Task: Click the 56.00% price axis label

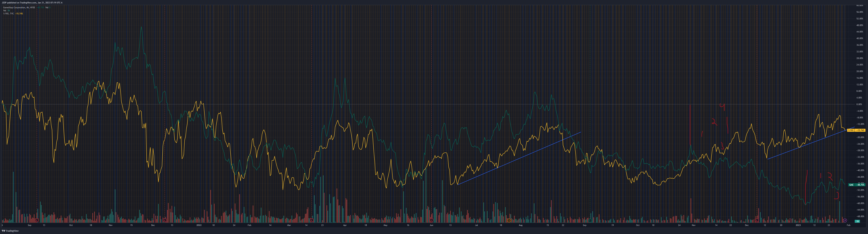Action: (x=860, y=12)
